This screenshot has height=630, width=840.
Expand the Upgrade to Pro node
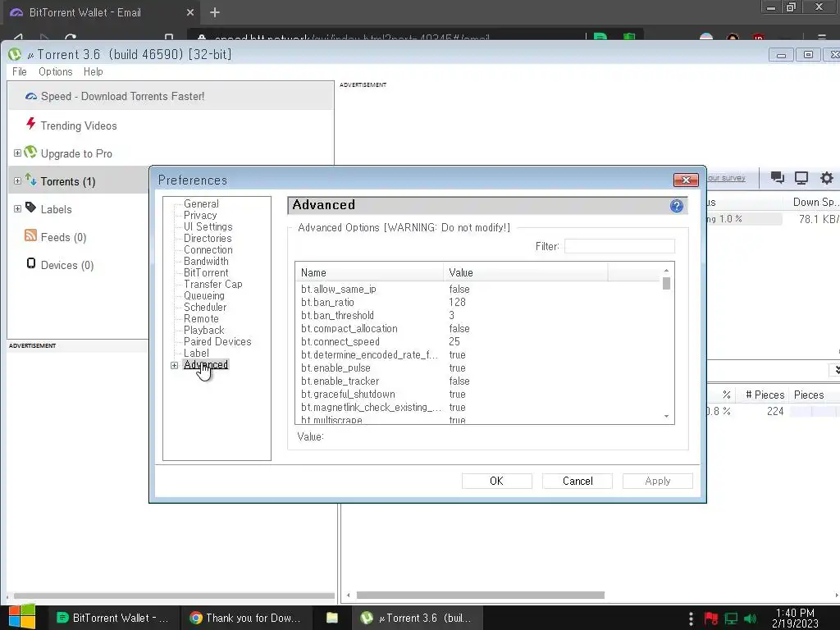18,153
